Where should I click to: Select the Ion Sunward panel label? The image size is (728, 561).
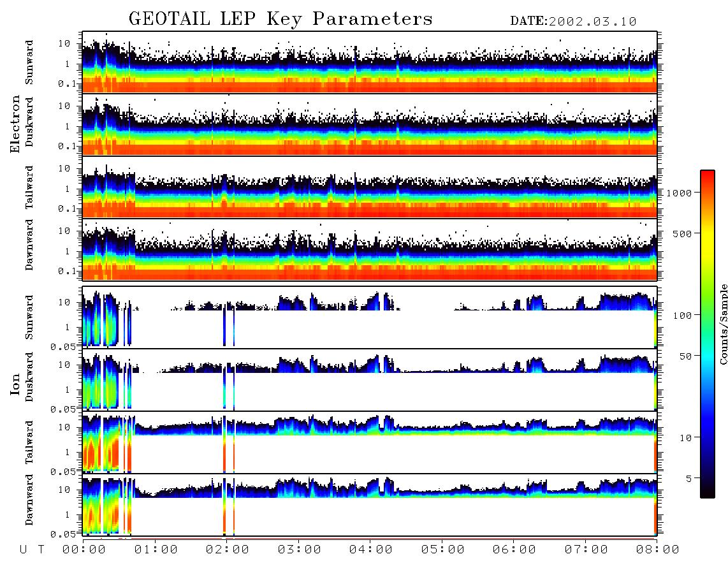pyautogui.click(x=29, y=317)
